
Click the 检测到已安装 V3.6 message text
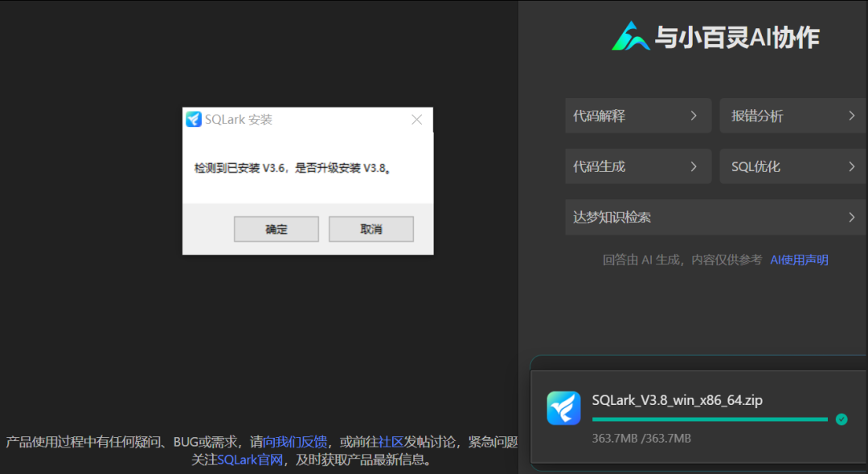click(x=293, y=168)
